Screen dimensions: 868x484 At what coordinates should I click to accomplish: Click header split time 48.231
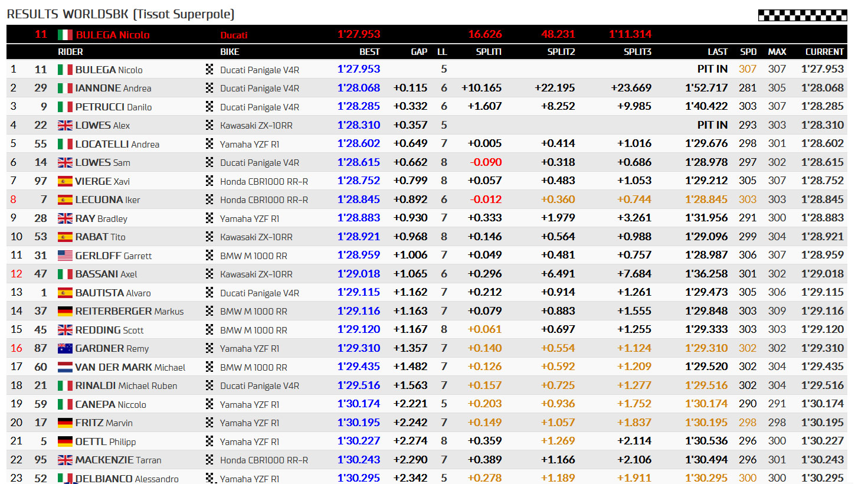coord(558,34)
